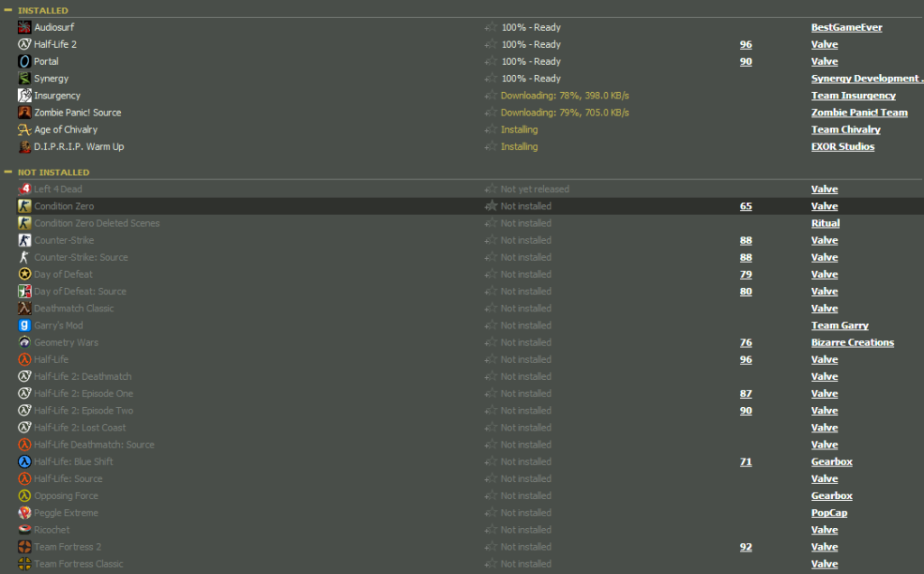Click Zombie Panic 'Downloading: 79%' status

pos(565,113)
